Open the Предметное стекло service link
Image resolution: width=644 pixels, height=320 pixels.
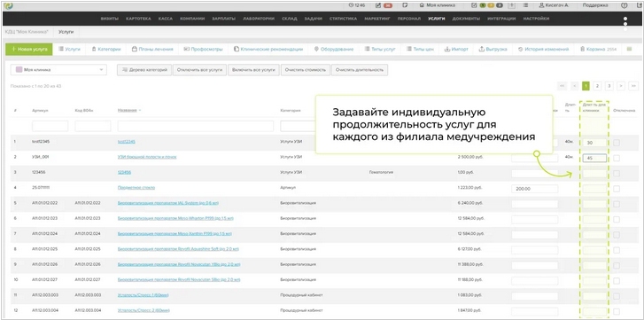pos(136,188)
